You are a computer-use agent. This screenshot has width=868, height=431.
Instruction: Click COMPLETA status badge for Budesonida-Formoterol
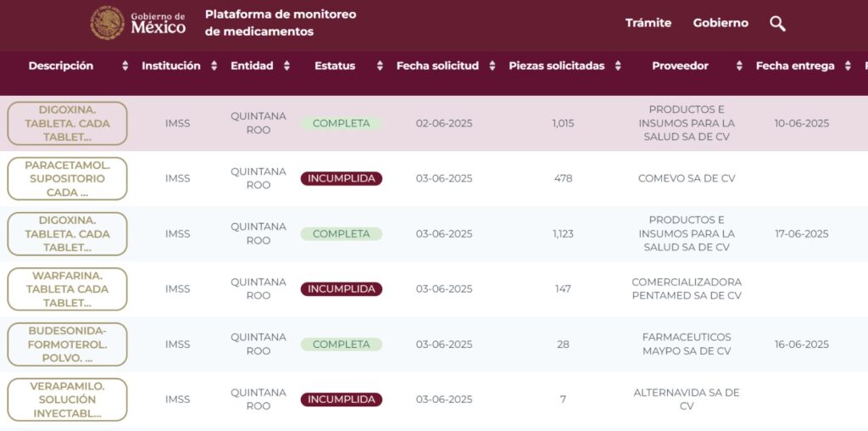[342, 344]
